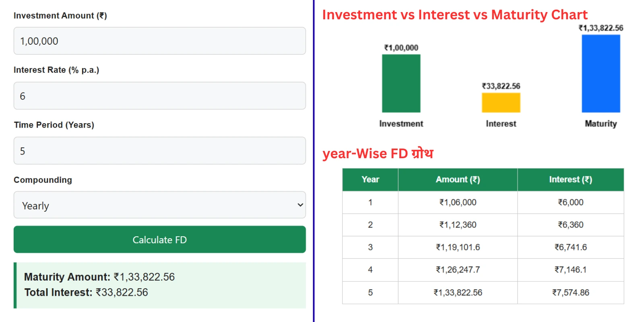Open the Compounding dropdown set to Yearly

click(x=159, y=205)
